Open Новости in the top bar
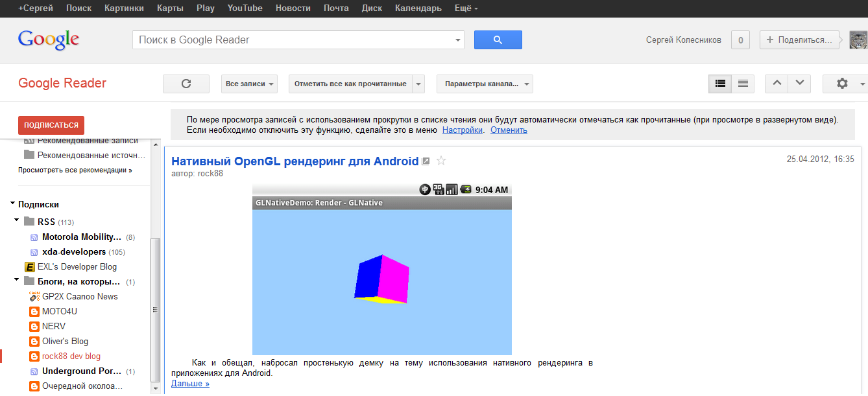This screenshot has width=868, height=396. 293,8
